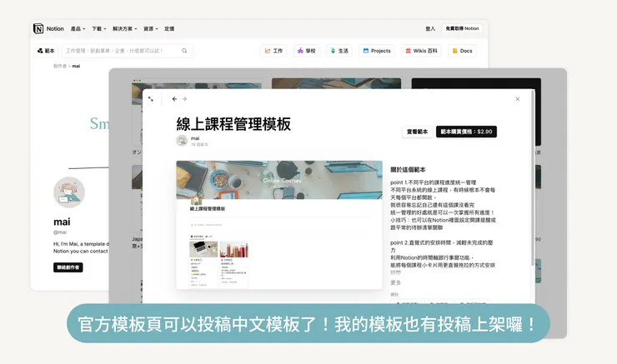The image size is (617, 364).
Task: Click the @mai handle text
Action: 60,232
